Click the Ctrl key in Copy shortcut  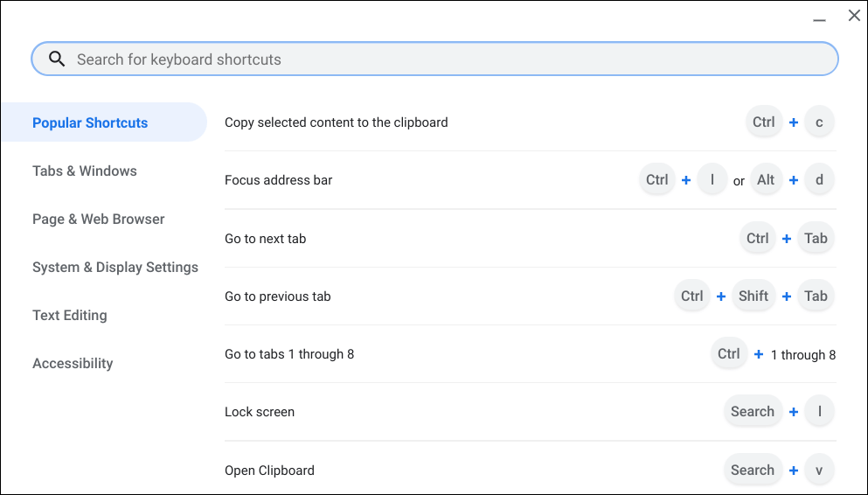tap(763, 122)
